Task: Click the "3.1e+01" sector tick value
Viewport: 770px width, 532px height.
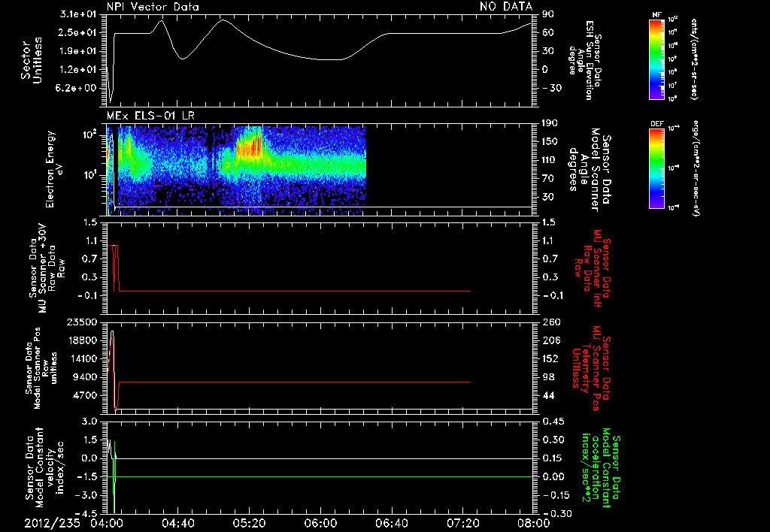Action: click(78, 14)
